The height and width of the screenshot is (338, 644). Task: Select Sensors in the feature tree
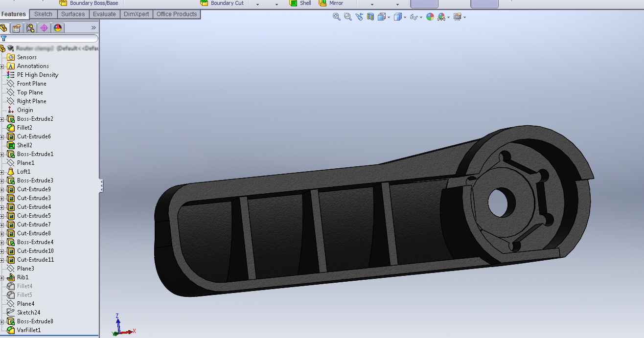[x=26, y=57]
